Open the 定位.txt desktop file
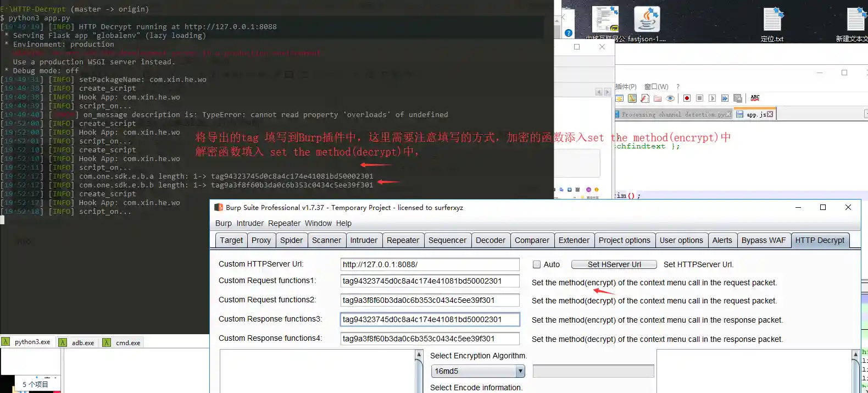This screenshot has height=393, width=868. click(772, 24)
